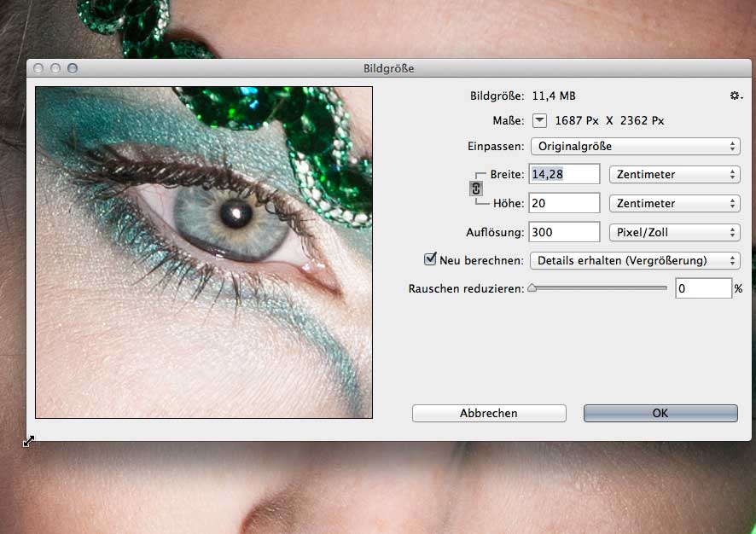Open the Einpassen Originalgröße dropdown
756x534 pixels.
point(636,146)
